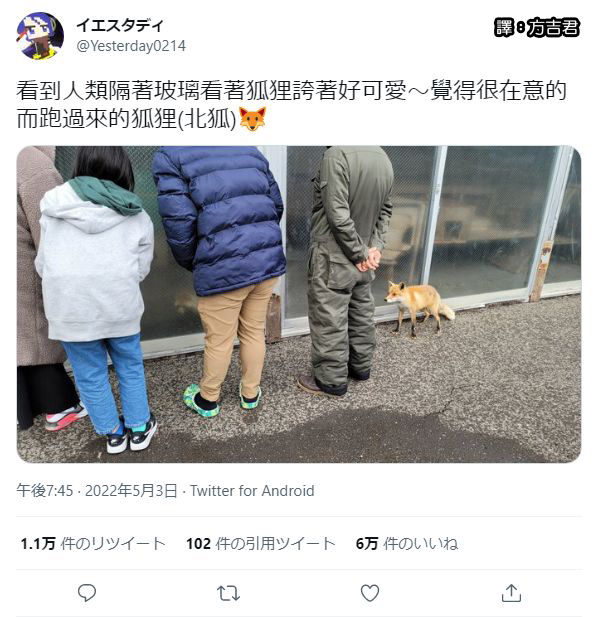View the 6万 likes list
The image size is (598, 617).
click(407, 543)
